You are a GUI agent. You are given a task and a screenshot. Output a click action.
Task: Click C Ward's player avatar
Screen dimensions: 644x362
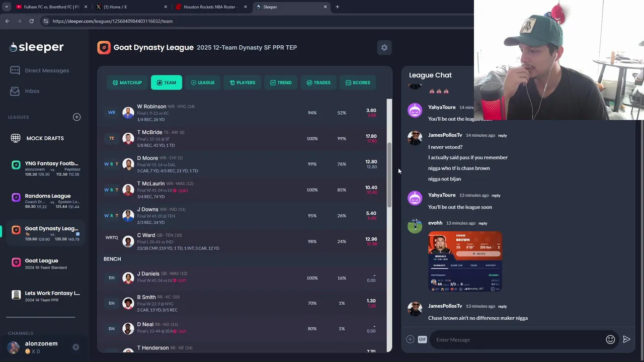128,241
